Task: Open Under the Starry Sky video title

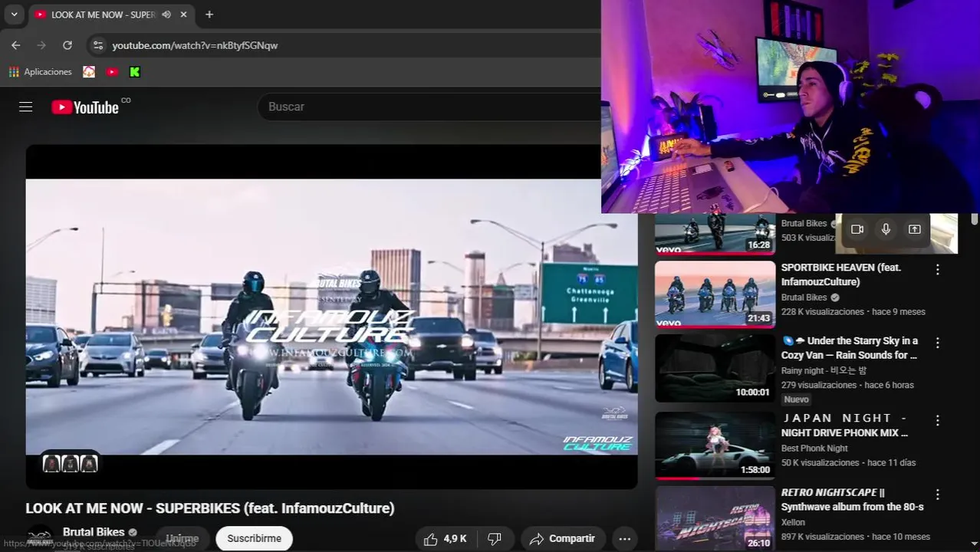Action: pyautogui.click(x=850, y=348)
